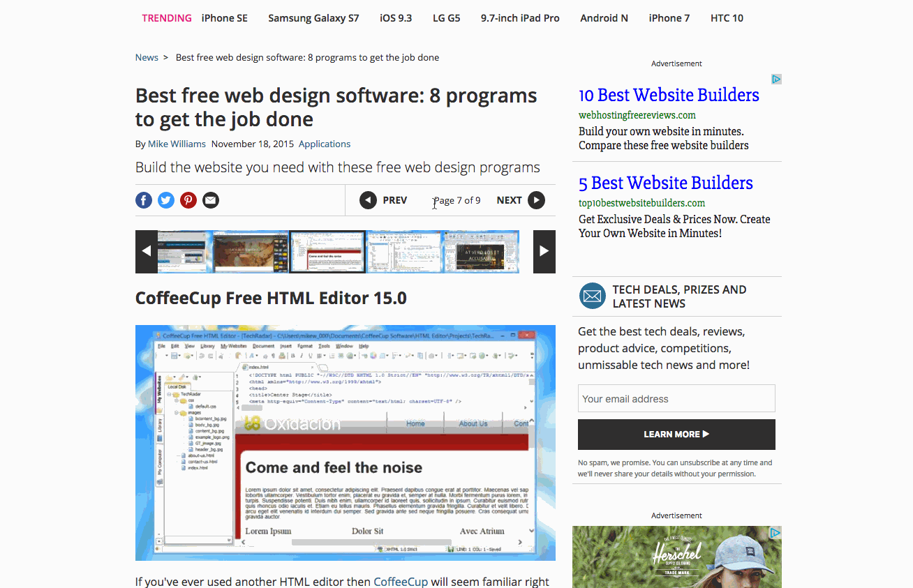Select the first carousel thumbnail

[181, 251]
